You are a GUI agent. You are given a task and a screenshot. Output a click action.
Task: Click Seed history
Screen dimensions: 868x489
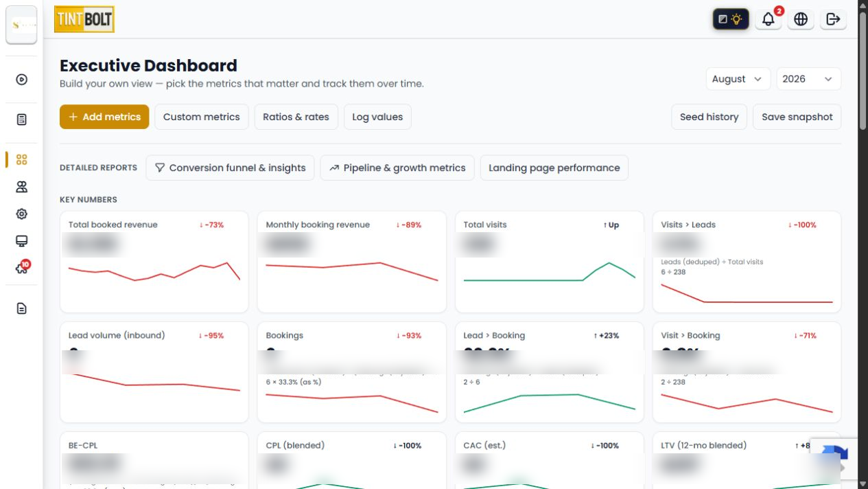[709, 117]
